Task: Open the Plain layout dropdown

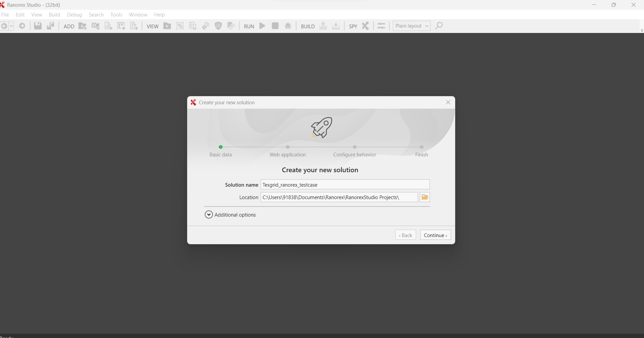Action: 411,26
